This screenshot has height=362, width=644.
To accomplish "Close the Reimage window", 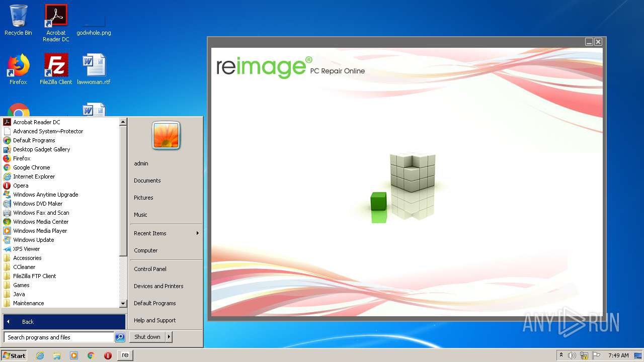I will click(598, 42).
